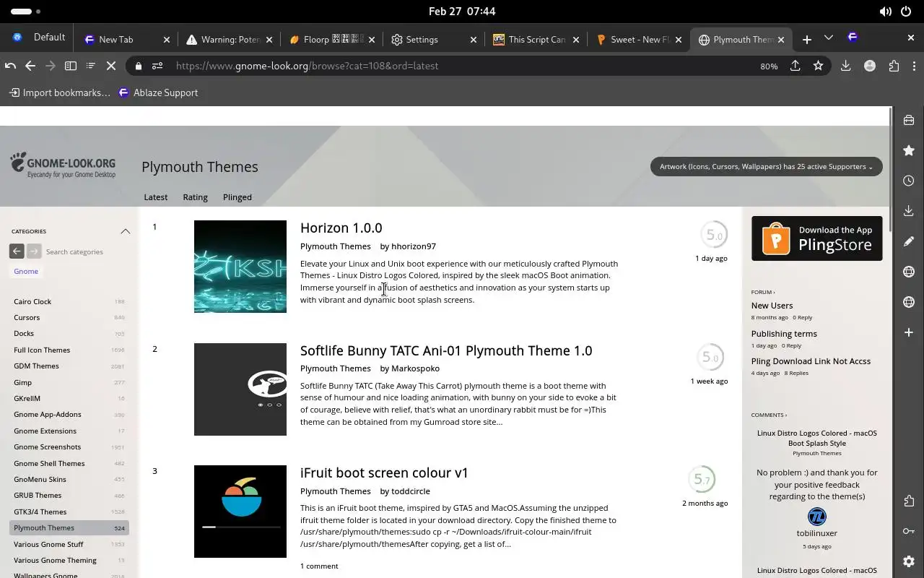924x578 pixels.
Task: Open the browser three-dot menu
Action: 914,66
